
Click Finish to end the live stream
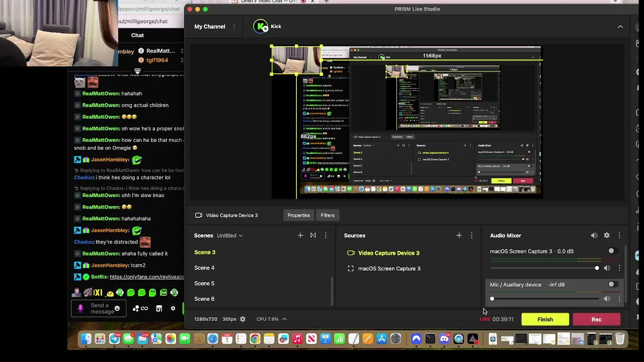[545, 319]
